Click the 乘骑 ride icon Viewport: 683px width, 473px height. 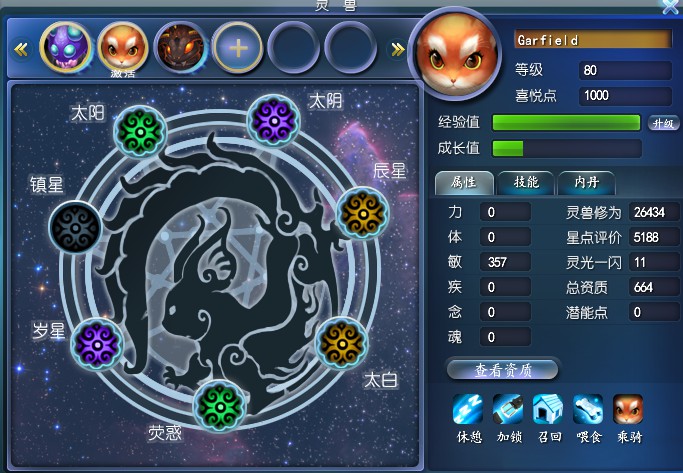point(628,409)
